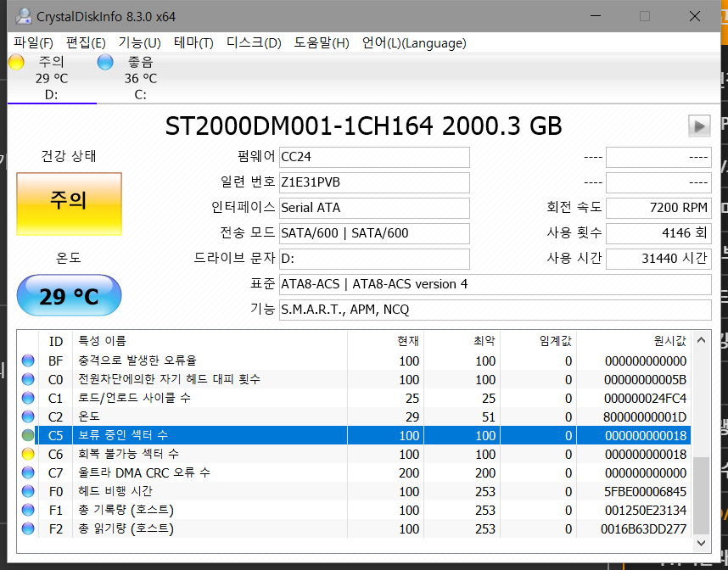Click the serial number field Z1E31PVB
Screen dimensions: 728x570
tap(374, 182)
